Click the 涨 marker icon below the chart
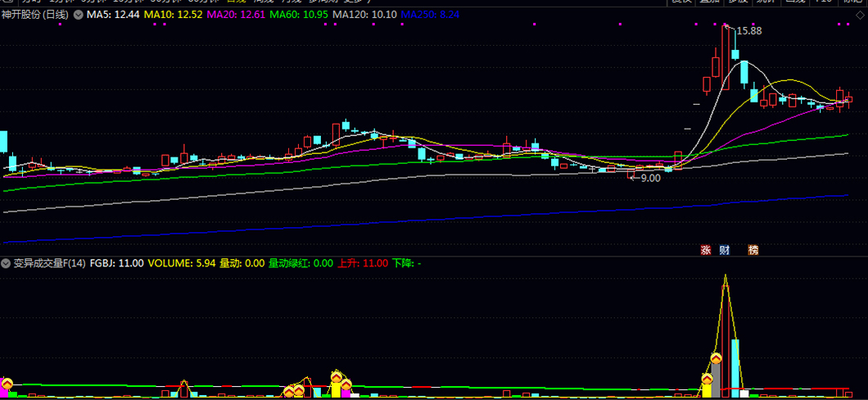Image resolution: width=868 pixels, height=400 pixels. click(x=705, y=250)
